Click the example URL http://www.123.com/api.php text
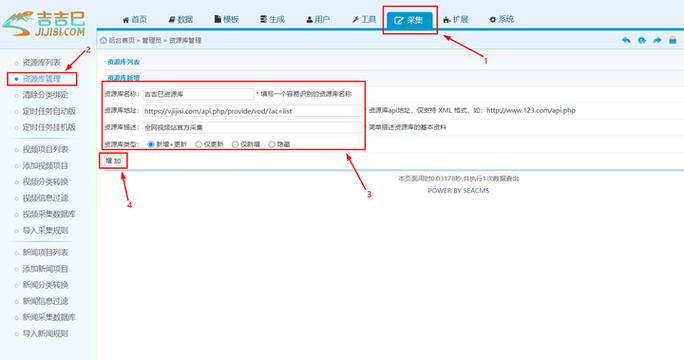This screenshot has width=684, height=360. [531, 110]
